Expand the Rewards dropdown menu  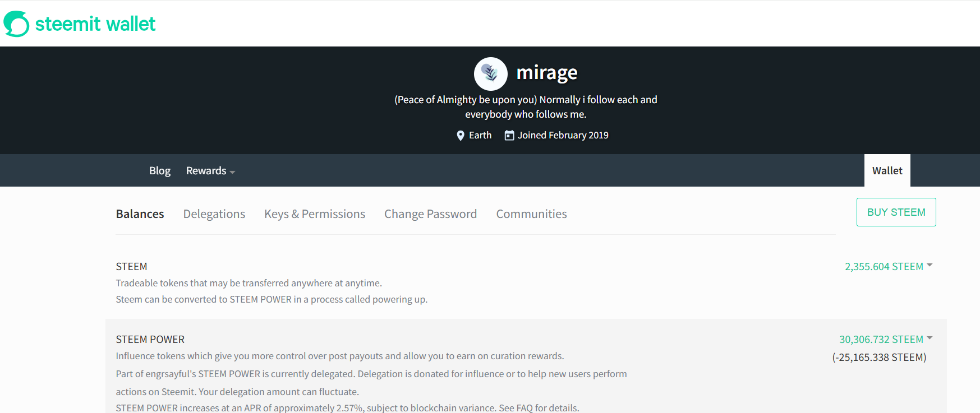tap(210, 171)
